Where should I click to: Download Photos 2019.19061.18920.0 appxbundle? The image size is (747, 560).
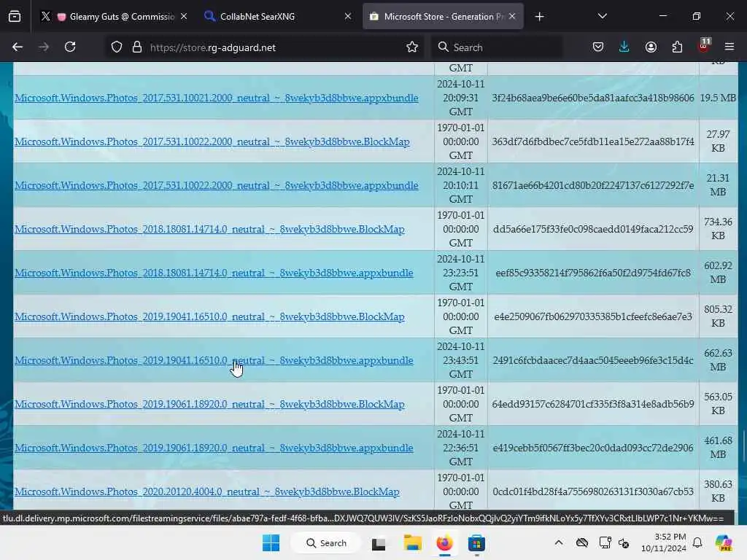[x=214, y=448]
